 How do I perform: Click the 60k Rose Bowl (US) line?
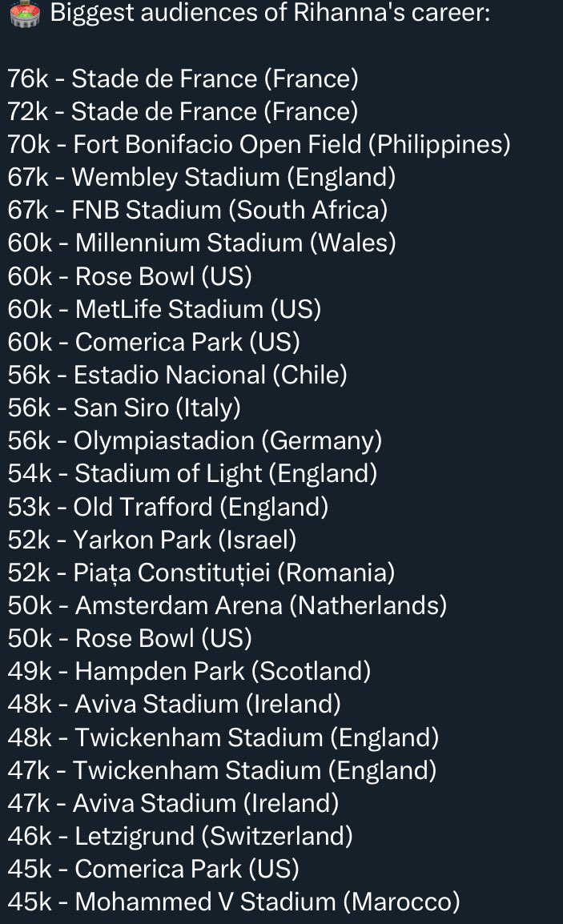pos(130,276)
